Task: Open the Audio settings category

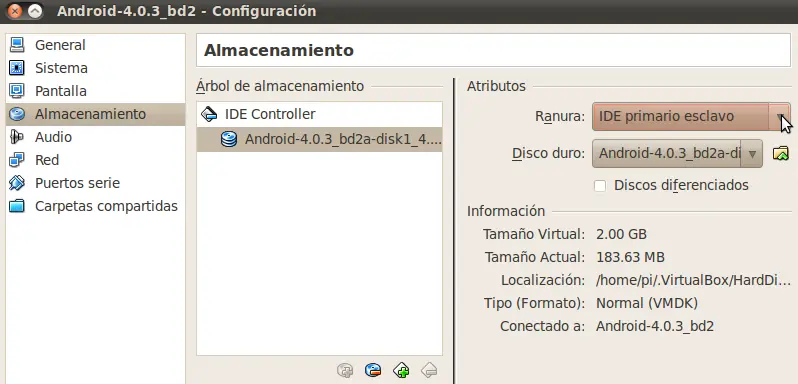Action: pyautogui.click(x=95, y=137)
